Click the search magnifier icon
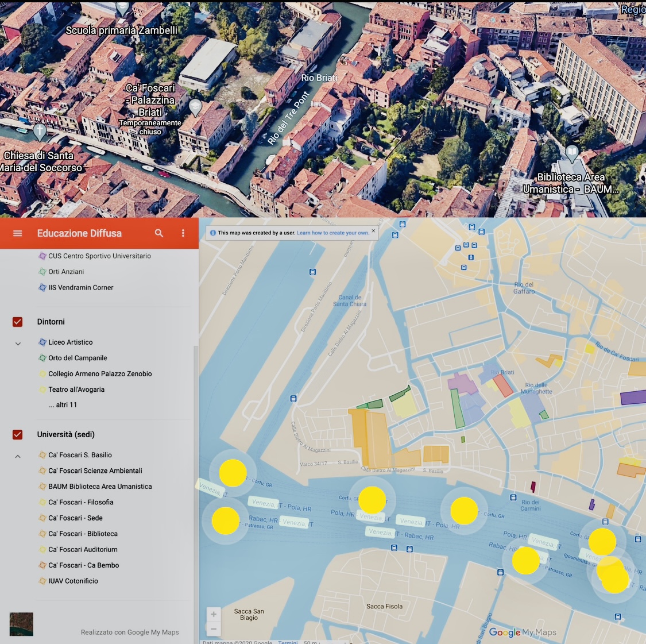Screen dimensions: 646x644 coord(159,233)
